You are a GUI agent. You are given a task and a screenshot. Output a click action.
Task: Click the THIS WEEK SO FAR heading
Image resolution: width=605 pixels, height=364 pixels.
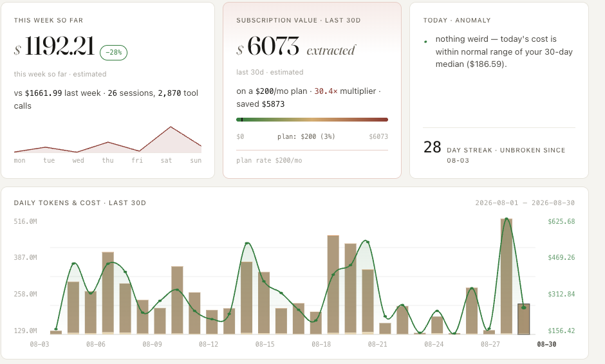48,20
